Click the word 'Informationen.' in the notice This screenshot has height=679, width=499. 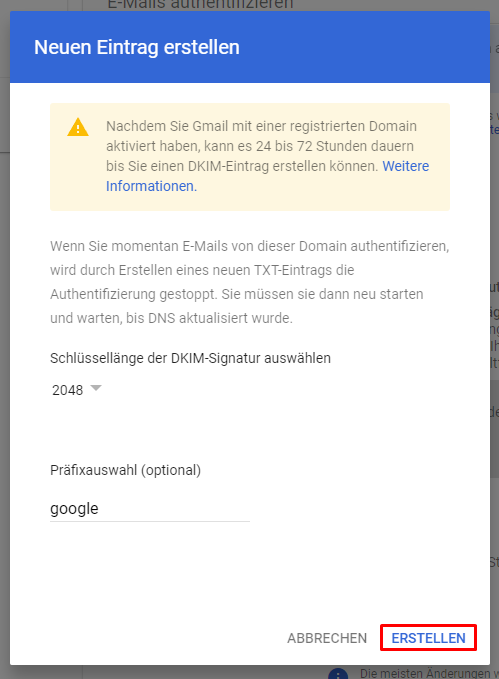[x=152, y=186]
